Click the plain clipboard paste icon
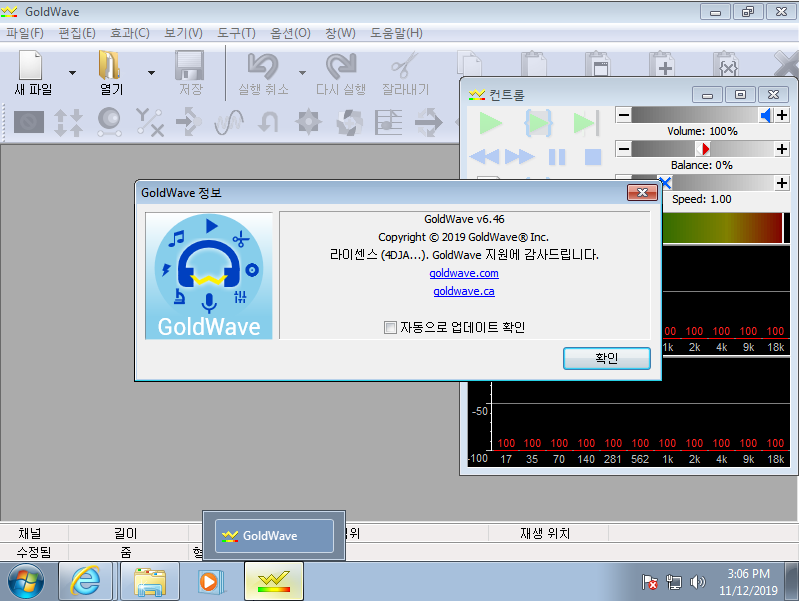Viewport: 799px width, 601px height. (x=534, y=63)
